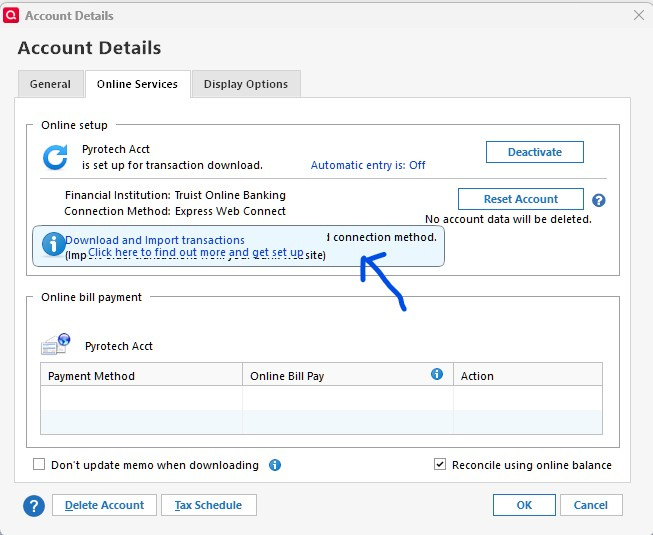Image resolution: width=653 pixels, height=535 pixels.
Task: Click Automatic entry is: Off link
Action: point(368,165)
